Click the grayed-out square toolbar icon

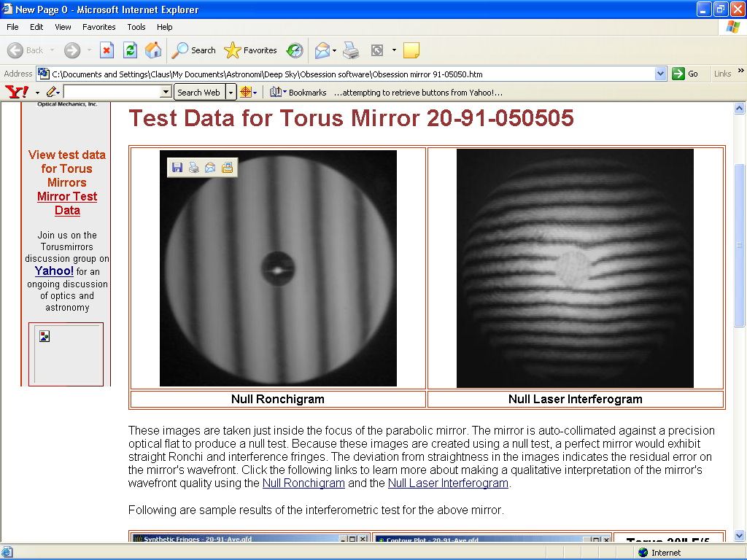pos(377,50)
